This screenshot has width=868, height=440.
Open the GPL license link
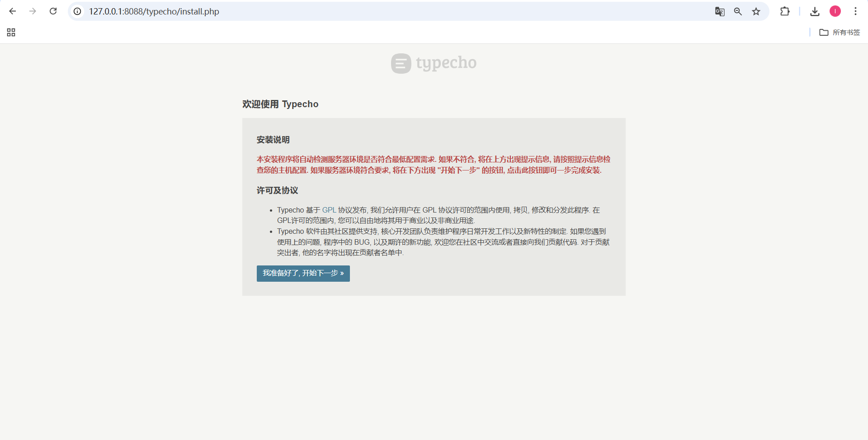click(329, 210)
